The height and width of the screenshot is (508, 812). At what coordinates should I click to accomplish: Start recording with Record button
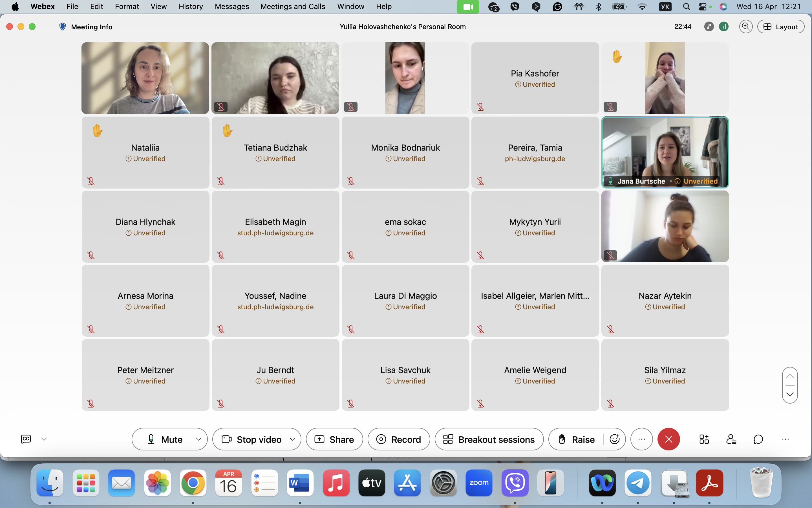click(399, 439)
